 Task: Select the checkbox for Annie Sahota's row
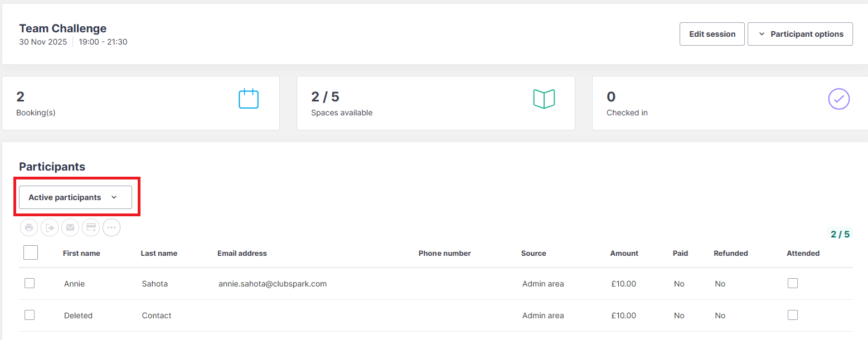(30, 283)
